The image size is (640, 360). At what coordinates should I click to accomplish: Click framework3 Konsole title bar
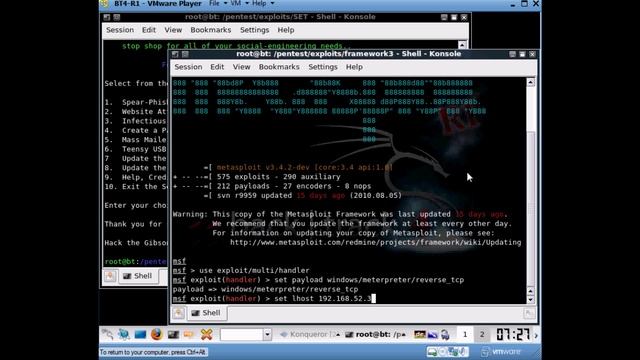[348, 54]
